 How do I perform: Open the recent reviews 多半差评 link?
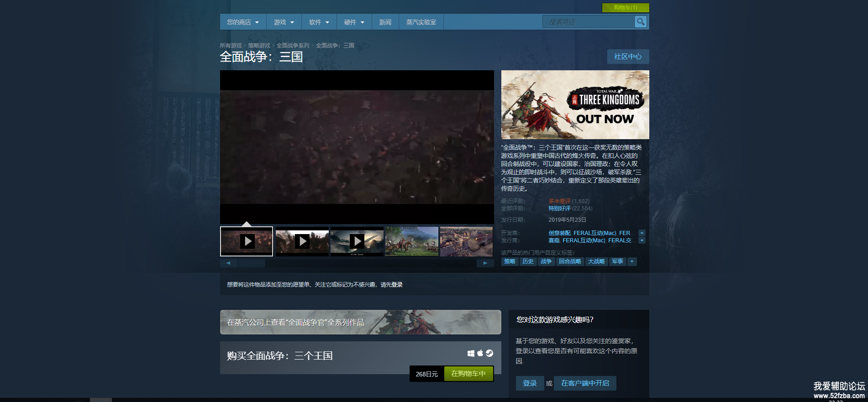click(x=559, y=201)
